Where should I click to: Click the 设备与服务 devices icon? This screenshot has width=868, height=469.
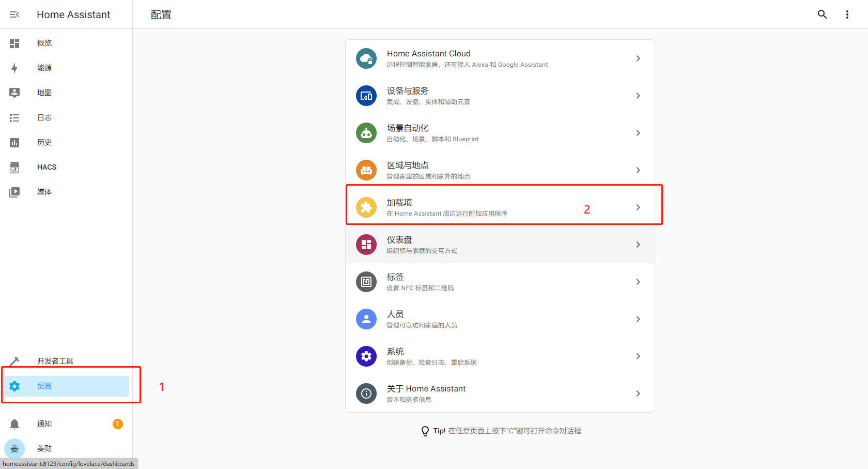[366, 96]
